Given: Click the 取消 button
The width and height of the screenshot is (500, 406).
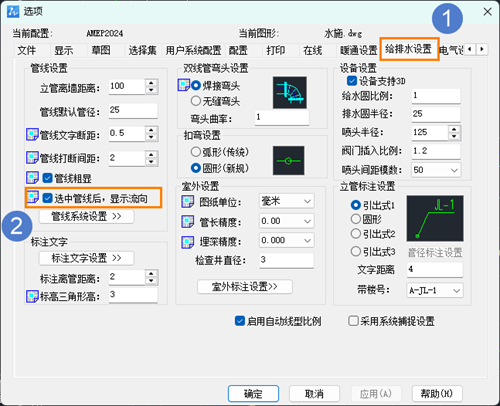Looking at the screenshot, I should coord(314,394).
